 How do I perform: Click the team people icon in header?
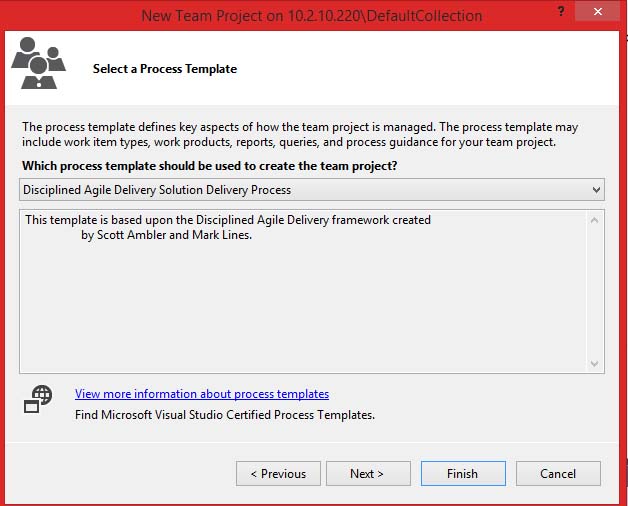[38, 63]
